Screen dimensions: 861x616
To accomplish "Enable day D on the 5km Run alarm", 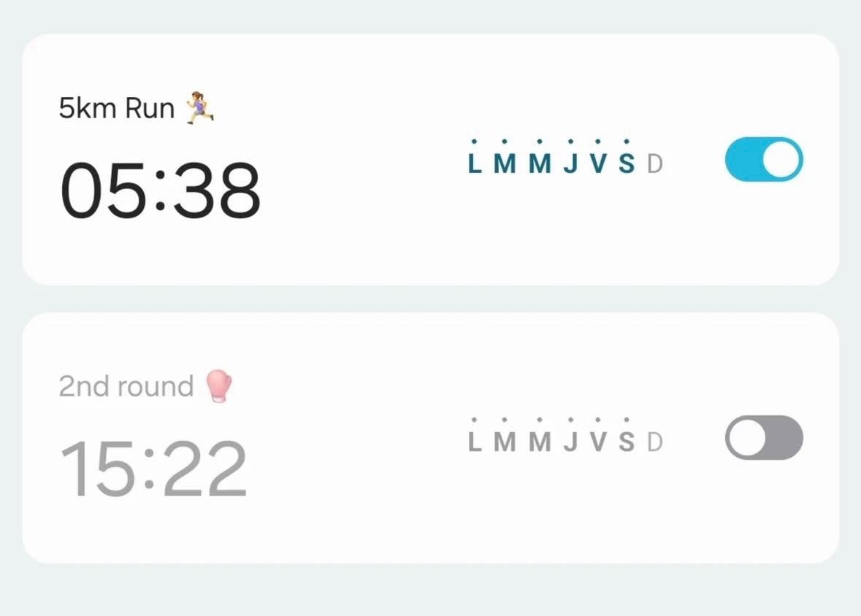I will pyautogui.click(x=655, y=164).
